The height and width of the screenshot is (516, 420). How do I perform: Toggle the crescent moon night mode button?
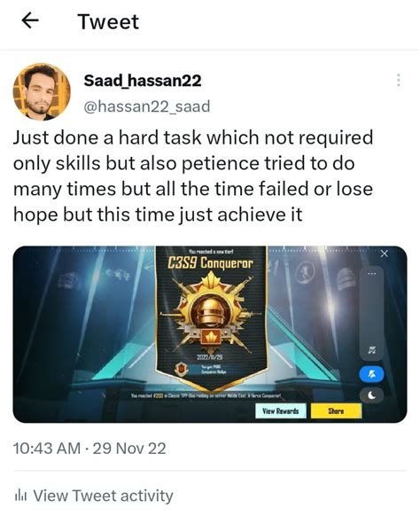pos(371,395)
